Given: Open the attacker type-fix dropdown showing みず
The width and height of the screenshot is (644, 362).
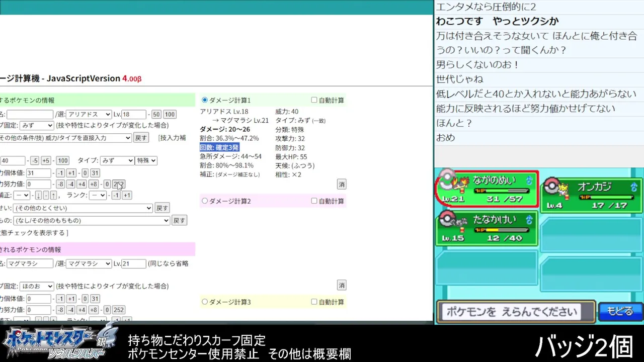Looking at the screenshot, I should (37, 125).
